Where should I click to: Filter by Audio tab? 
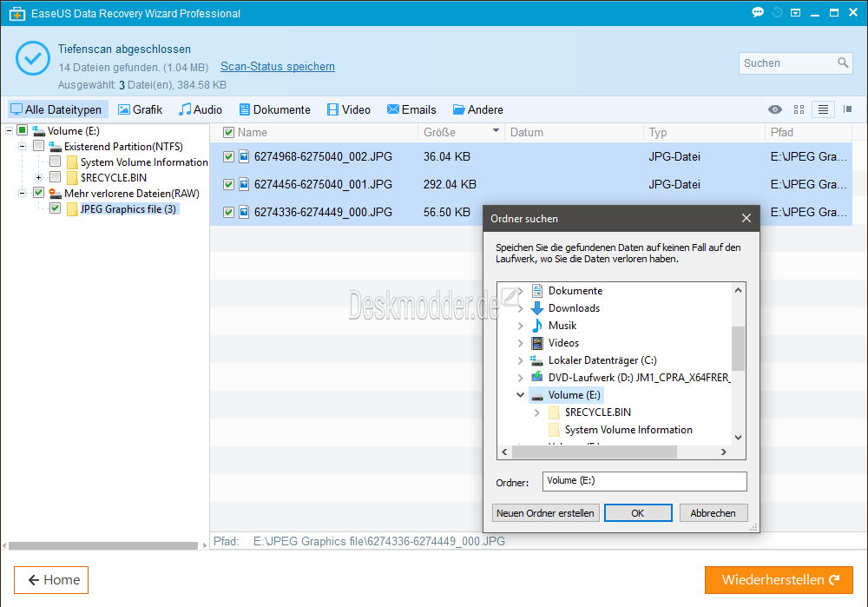pyautogui.click(x=201, y=109)
